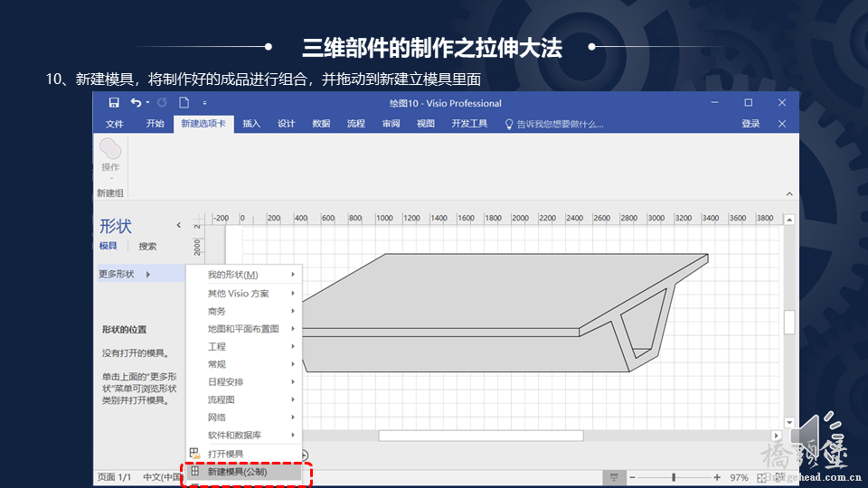This screenshot has width=868, height=488.
Task: Click the 打开模具 menu item
Action: pos(244,454)
